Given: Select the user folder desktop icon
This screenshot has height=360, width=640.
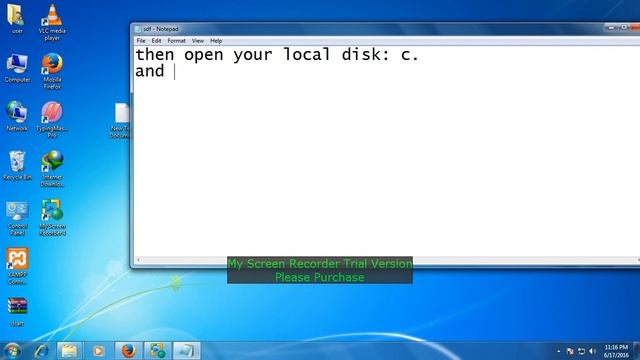Looking at the screenshot, I should coord(17,19).
